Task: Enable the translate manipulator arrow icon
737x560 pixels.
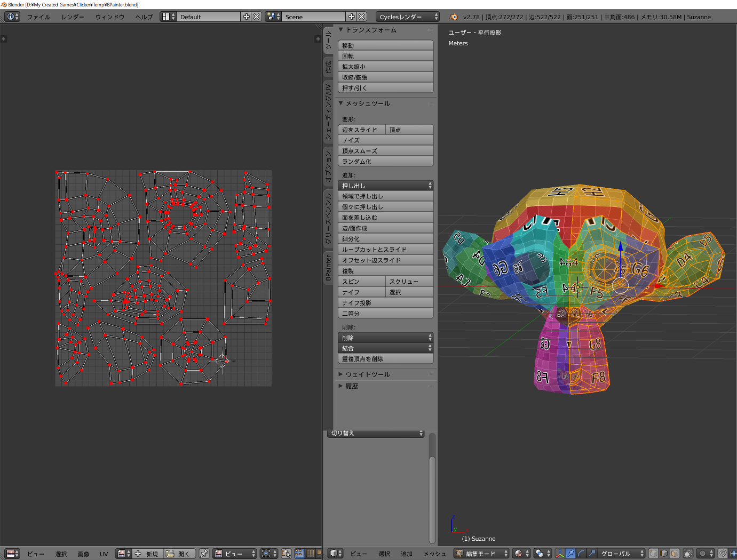Action: pos(570,554)
